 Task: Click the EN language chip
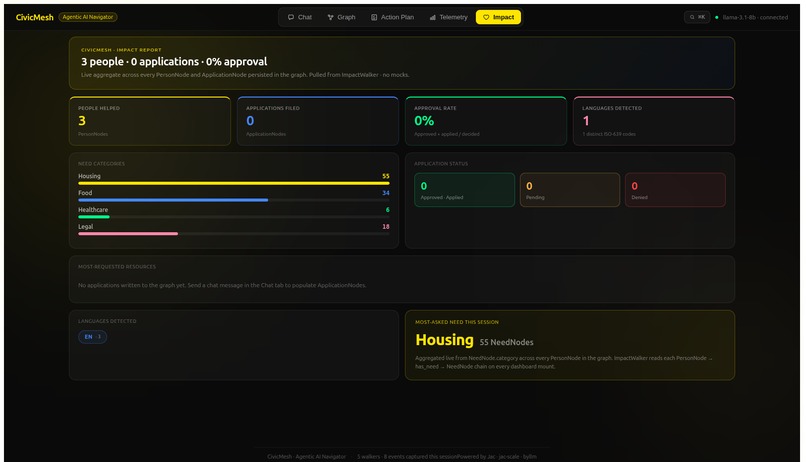(93, 337)
